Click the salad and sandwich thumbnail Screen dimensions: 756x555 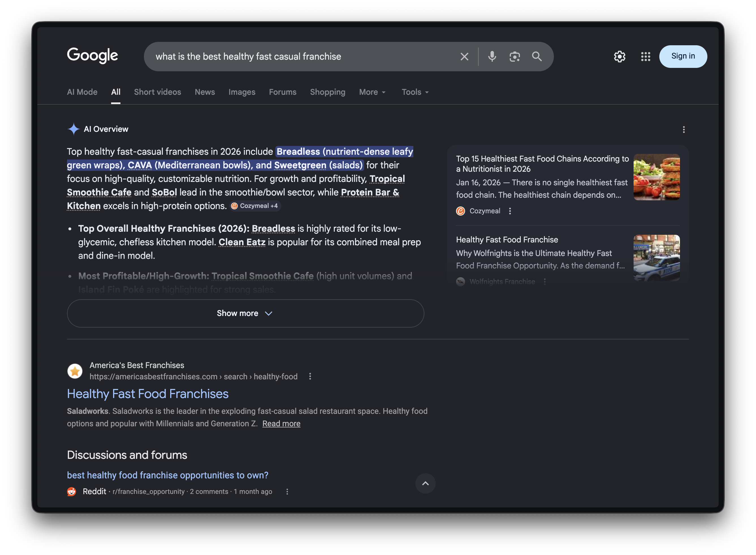656,177
